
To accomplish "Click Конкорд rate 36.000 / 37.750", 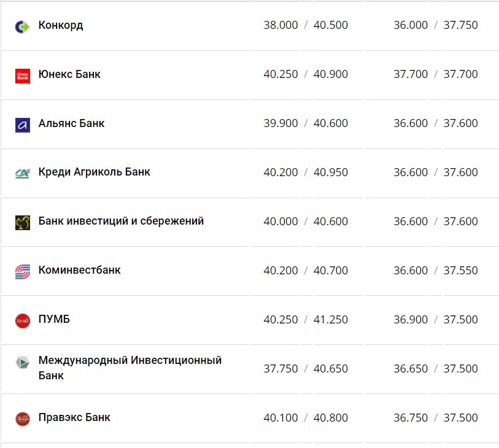I will tap(435, 25).
